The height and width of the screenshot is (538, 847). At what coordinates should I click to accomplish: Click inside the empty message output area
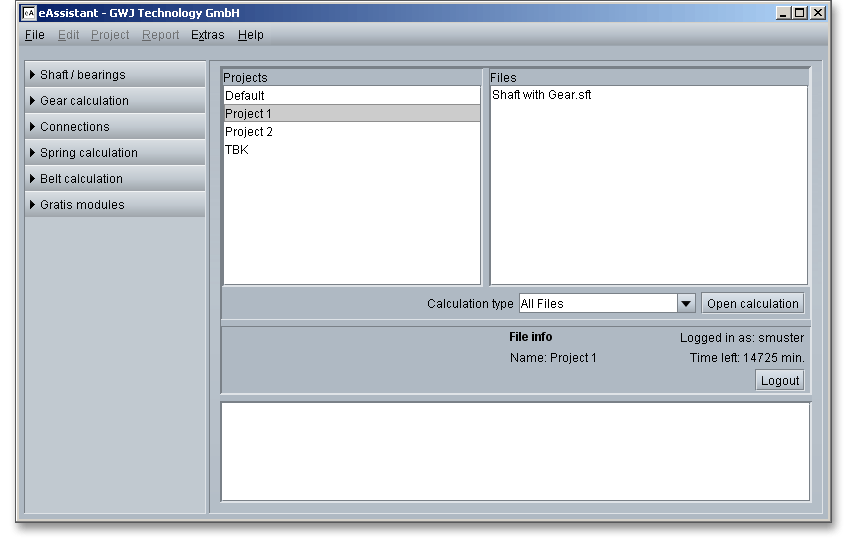point(515,451)
